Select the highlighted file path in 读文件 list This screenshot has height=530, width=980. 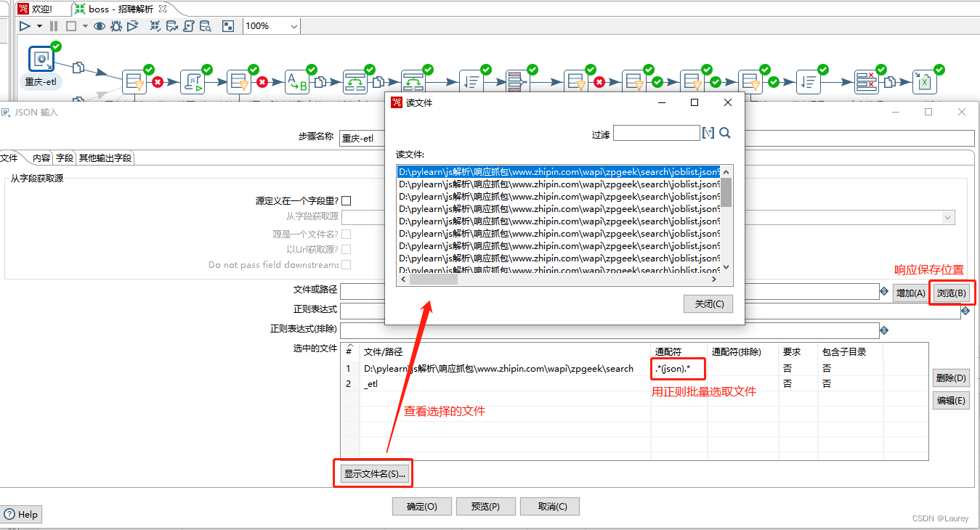(559, 172)
